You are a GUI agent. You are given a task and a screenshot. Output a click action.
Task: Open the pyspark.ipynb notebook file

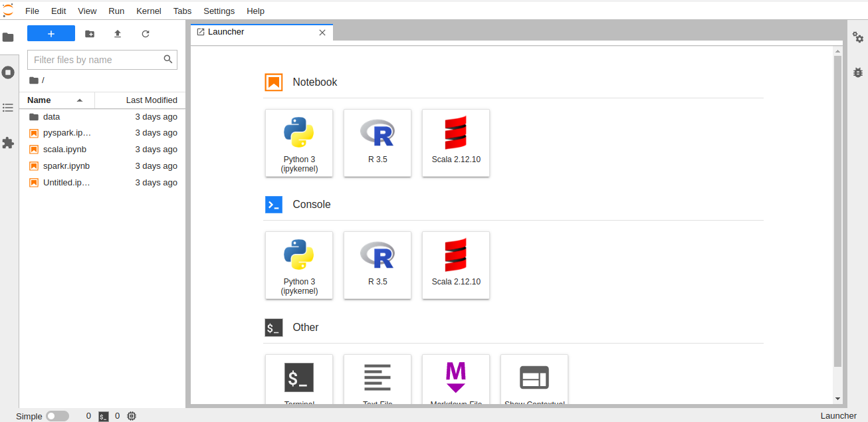pyautogui.click(x=66, y=133)
